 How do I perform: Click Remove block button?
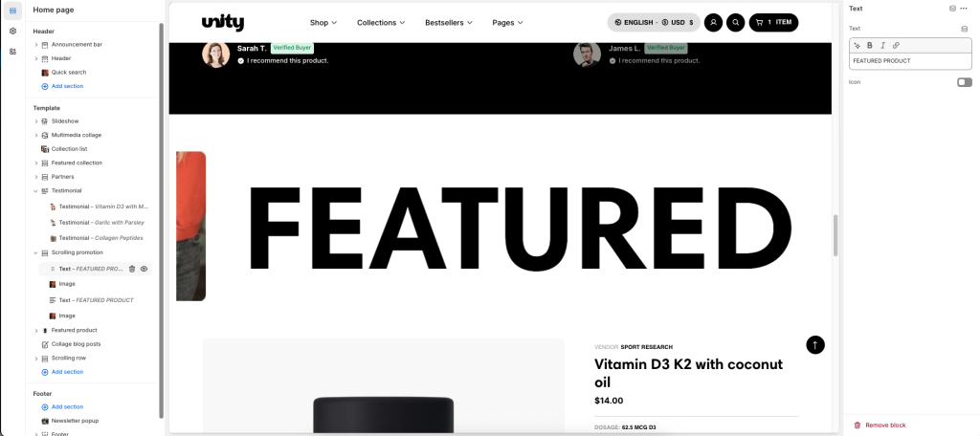click(880, 425)
